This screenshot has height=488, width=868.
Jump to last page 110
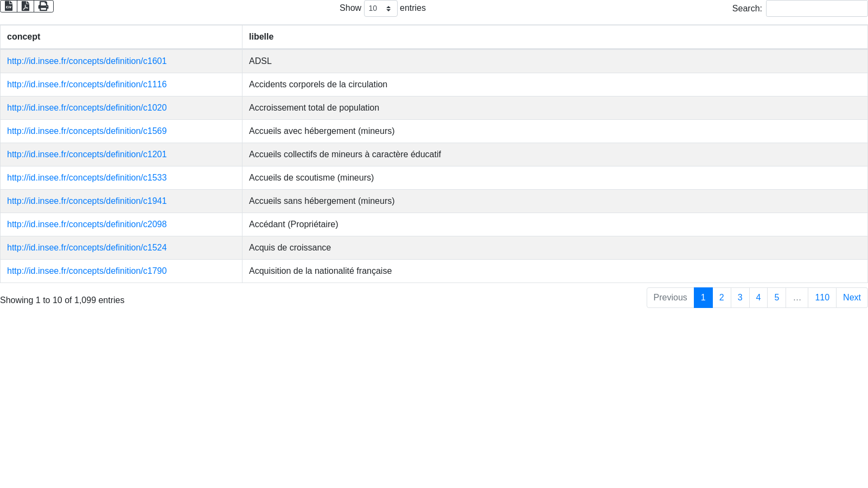pyautogui.click(x=822, y=298)
